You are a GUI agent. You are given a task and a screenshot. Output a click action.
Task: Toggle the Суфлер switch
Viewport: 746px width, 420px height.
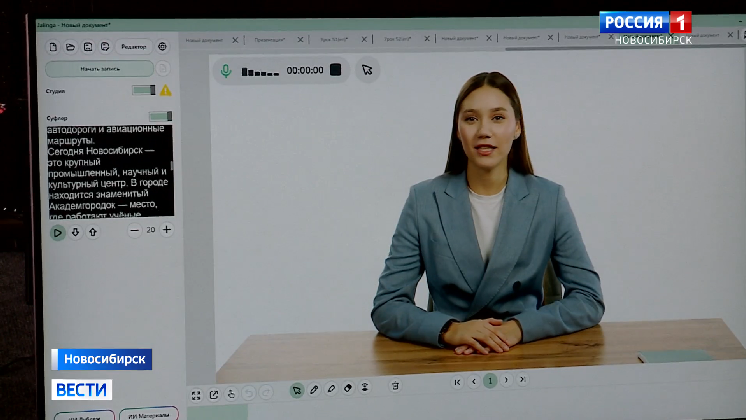click(160, 116)
